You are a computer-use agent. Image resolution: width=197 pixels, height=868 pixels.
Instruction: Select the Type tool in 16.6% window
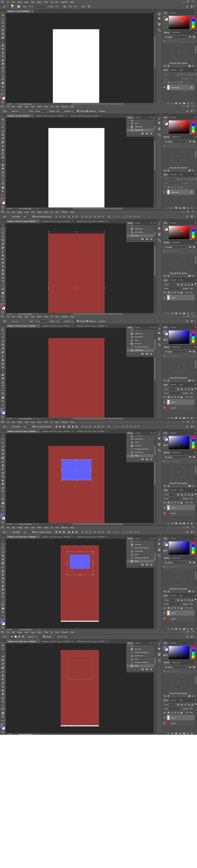(3, 71)
